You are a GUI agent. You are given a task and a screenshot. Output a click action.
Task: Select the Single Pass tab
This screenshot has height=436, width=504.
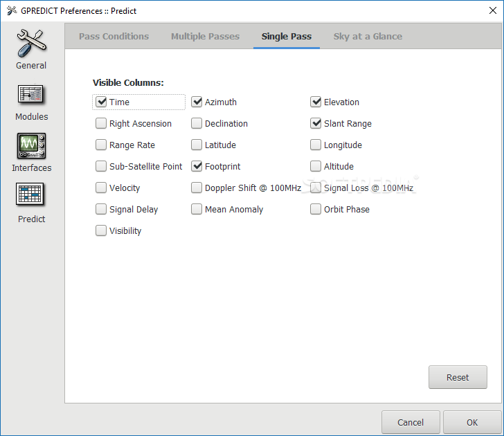287,36
